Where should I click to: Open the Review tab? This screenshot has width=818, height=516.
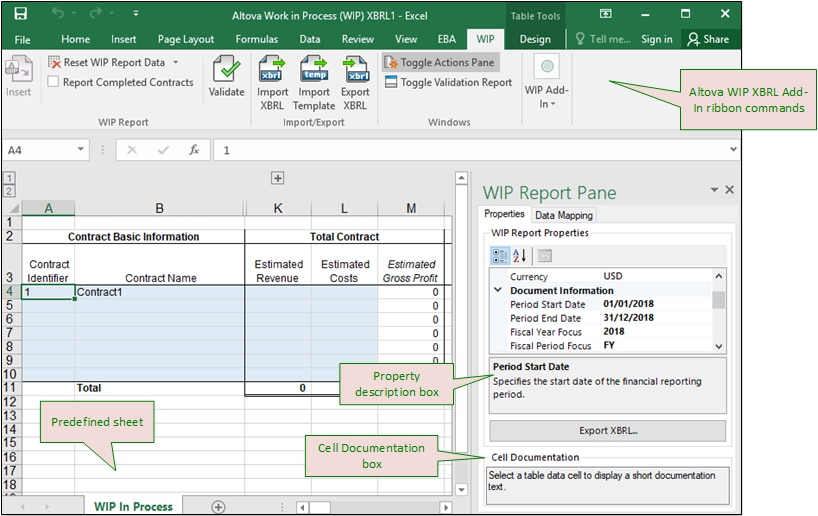pos(357,39)
